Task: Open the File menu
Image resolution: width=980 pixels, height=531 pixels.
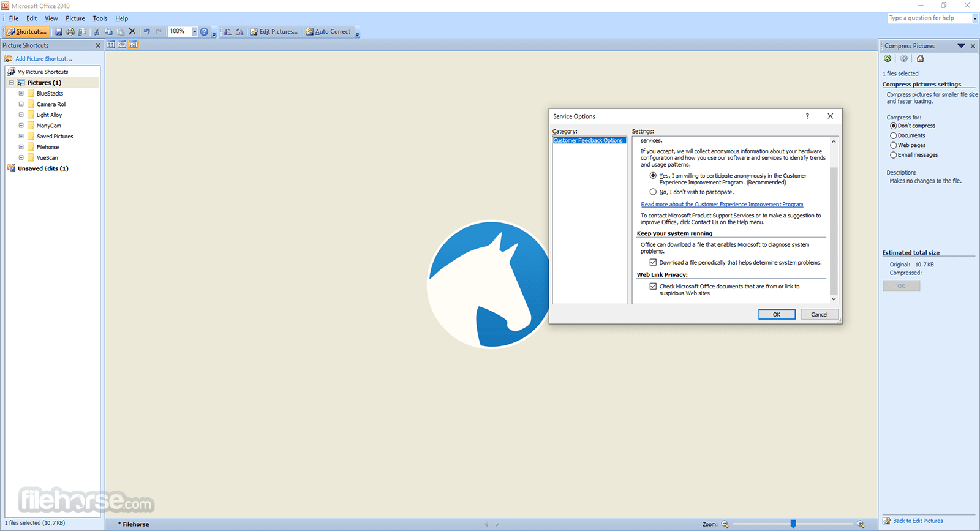Action: tap(13, 18)
